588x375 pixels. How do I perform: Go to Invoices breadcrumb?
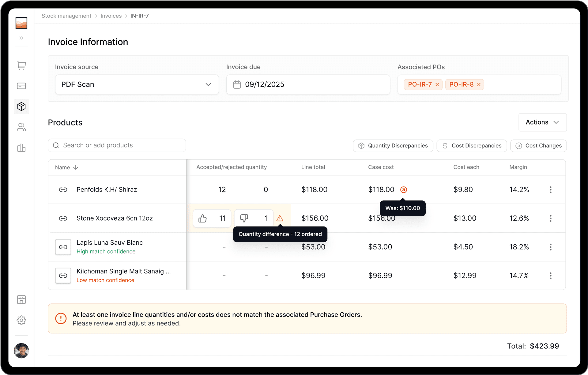tap(111, 16)
